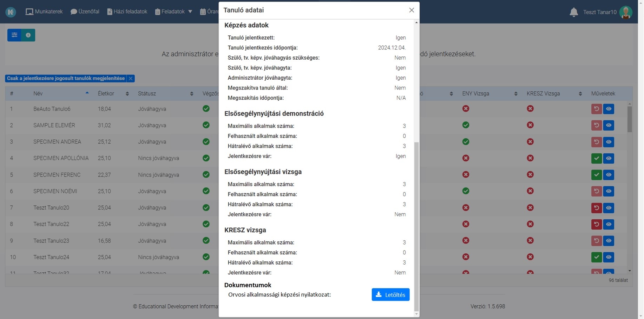644x319 pixels.
Task: Click the student table scrollbar down arrow
Action: coord(630,271)
